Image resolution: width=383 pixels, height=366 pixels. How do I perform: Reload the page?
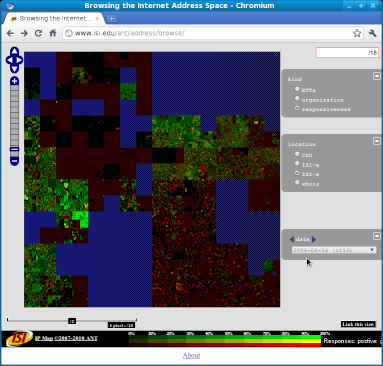pos(38,33)
